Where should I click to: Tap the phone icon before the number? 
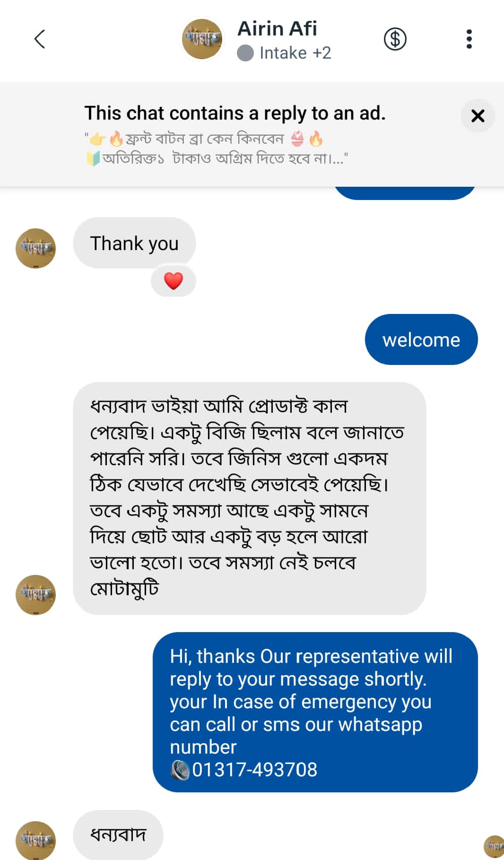click(180, 770)
